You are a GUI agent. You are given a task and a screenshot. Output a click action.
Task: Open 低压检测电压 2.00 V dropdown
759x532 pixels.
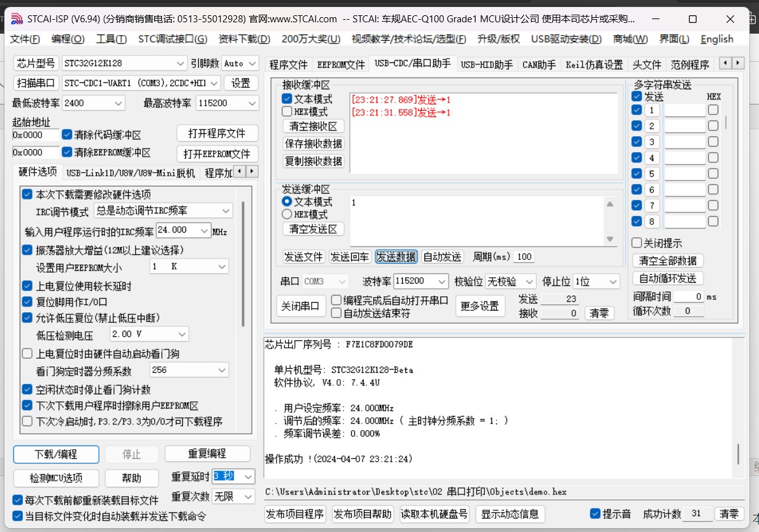click(148, 334)
